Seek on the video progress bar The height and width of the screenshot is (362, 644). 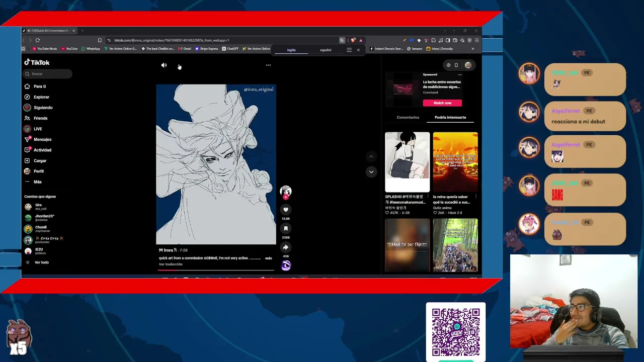click(216, 270)
